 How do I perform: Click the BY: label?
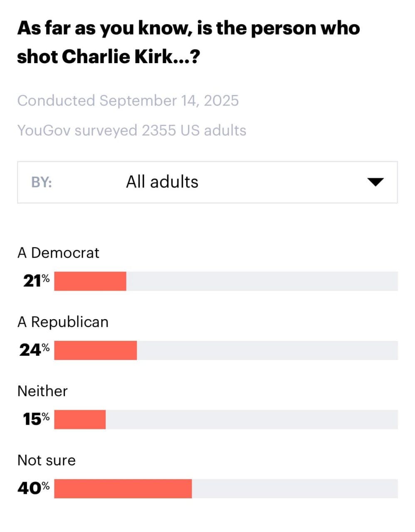coord(42,182)
